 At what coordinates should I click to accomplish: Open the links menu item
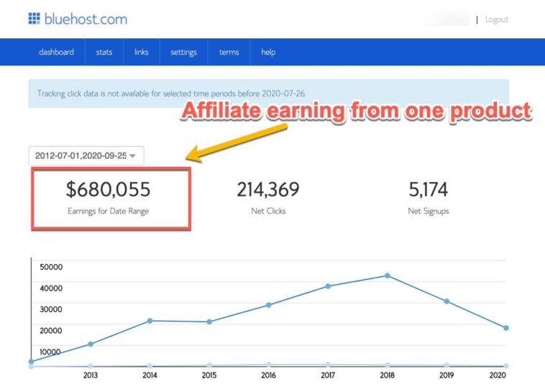[141, 53]
